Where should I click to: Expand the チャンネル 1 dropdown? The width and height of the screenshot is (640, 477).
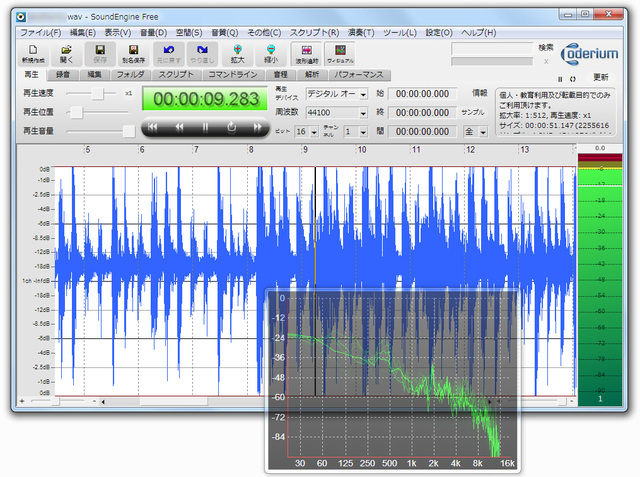(363, 132)
